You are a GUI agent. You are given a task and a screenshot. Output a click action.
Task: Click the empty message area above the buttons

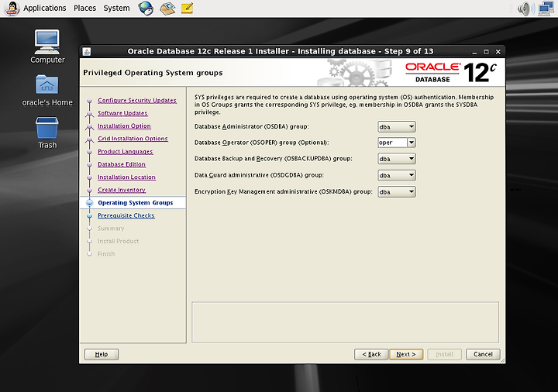(x=345, y=322)
